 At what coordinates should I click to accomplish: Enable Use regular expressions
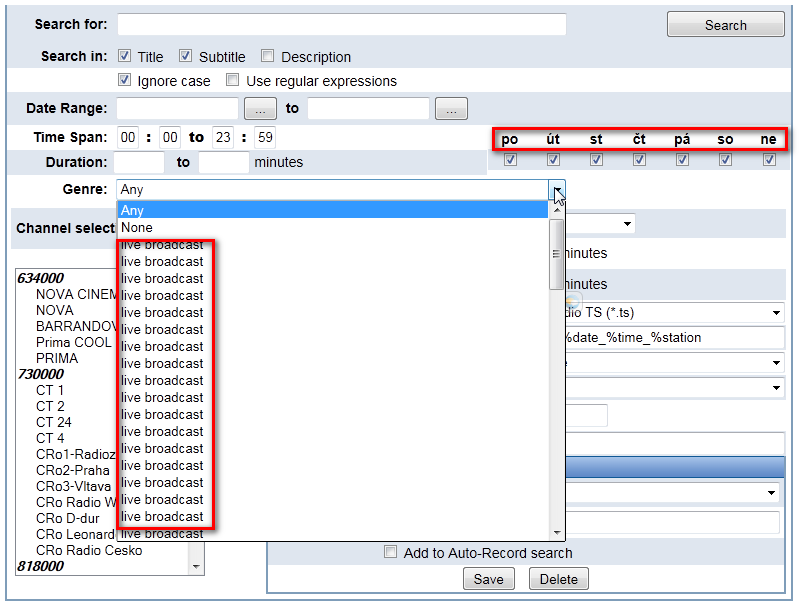click(x=233, y=80)
